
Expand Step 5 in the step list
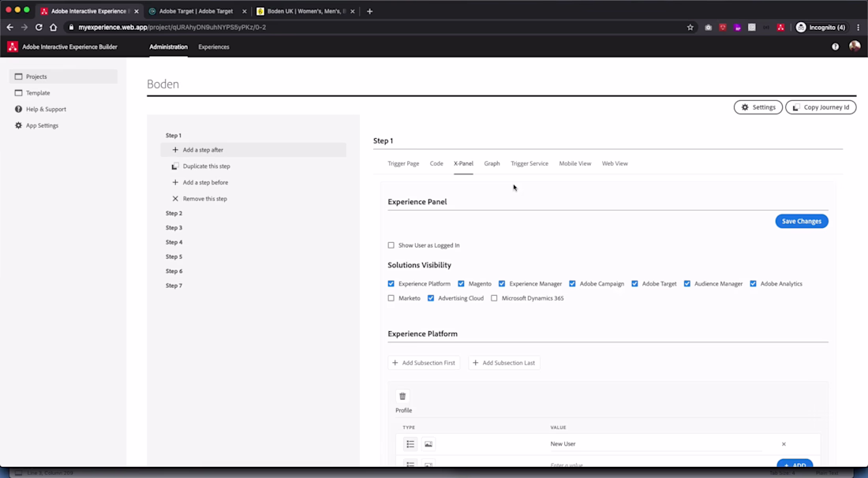pyautogui.click(x=174, y=256)
